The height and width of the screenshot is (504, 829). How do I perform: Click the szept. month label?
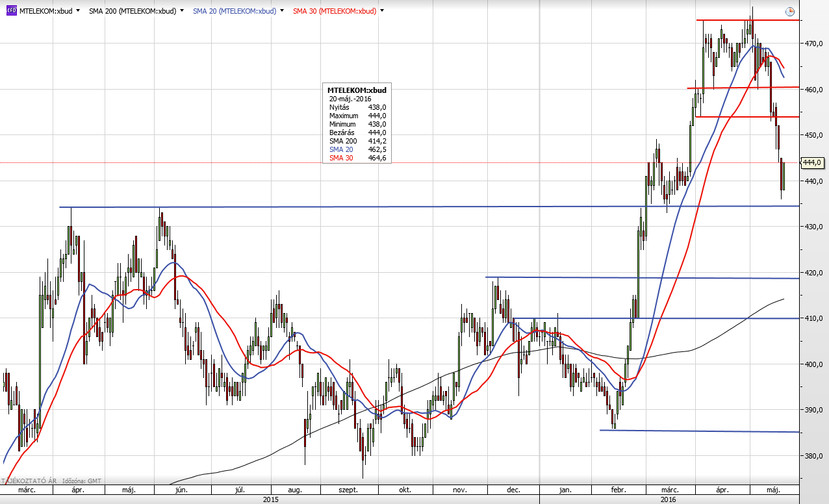348,490
